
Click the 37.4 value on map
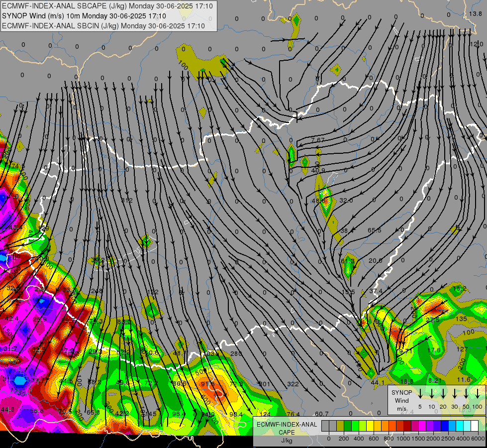coord(376,291)
